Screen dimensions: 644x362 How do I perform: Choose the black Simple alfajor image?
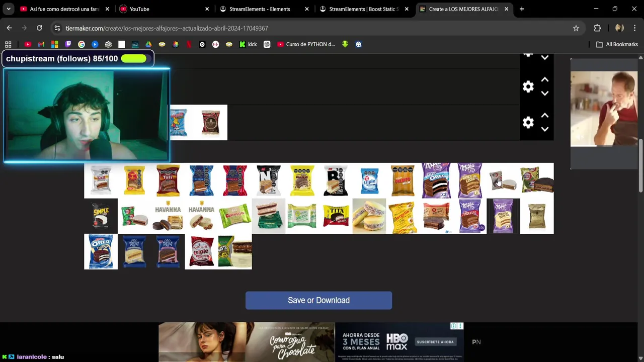[101, 216]
